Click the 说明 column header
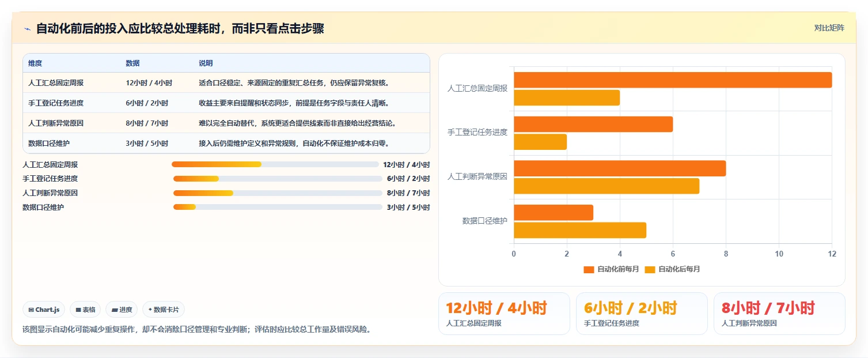The height and width of the screenshot is (358, 868). (x=206, y=63)
